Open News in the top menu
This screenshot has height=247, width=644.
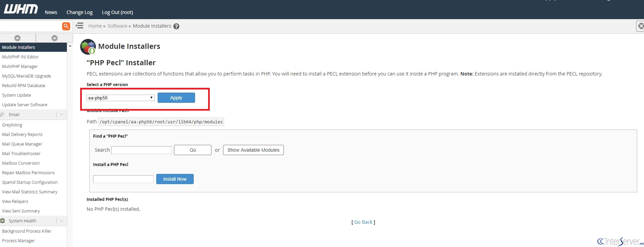(x=51, y=12)
